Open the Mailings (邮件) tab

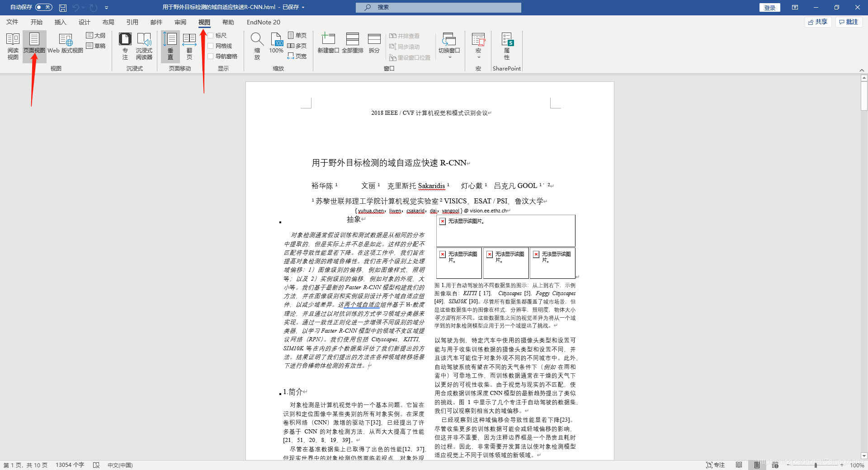click(x=156, y=22)
